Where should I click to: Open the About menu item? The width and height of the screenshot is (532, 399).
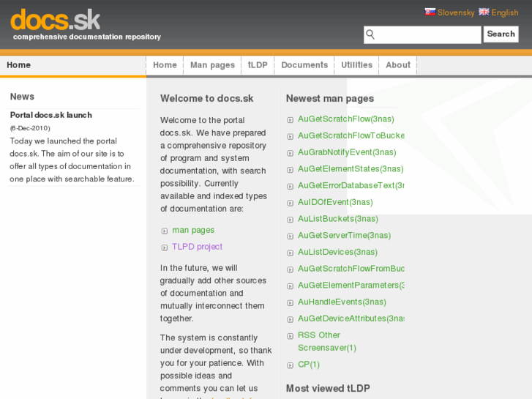(x=398, y=65)
